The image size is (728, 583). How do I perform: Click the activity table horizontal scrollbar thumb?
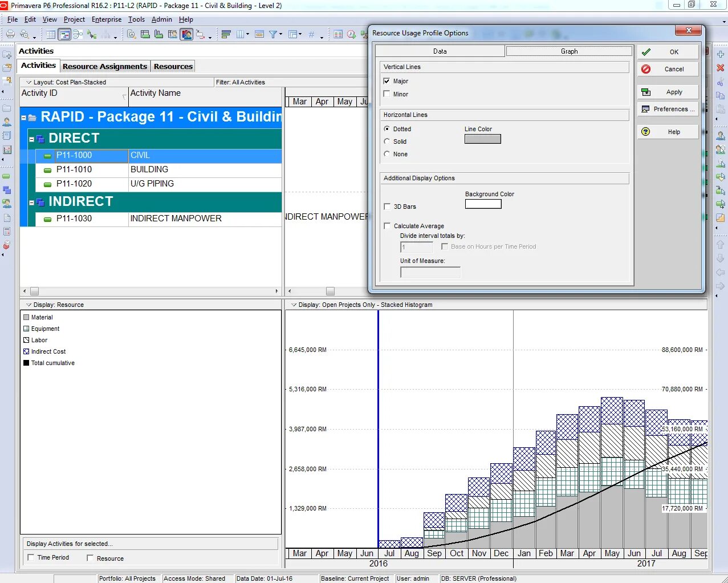point(34,291)
